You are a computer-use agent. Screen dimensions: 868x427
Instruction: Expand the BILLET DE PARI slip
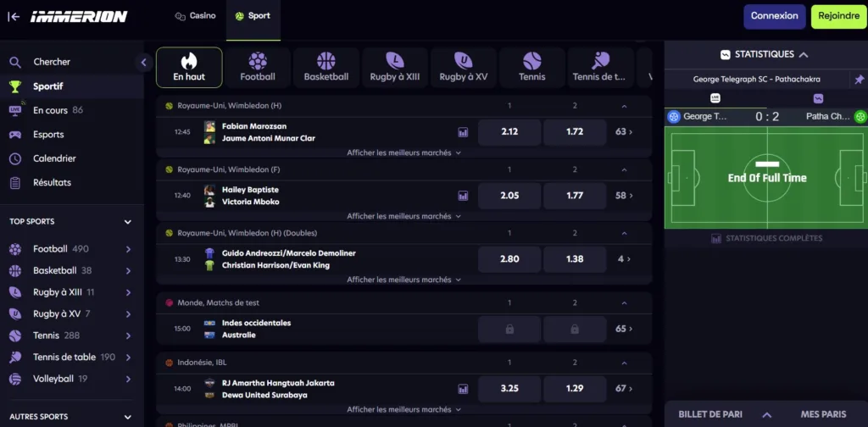tap(725, 414)
